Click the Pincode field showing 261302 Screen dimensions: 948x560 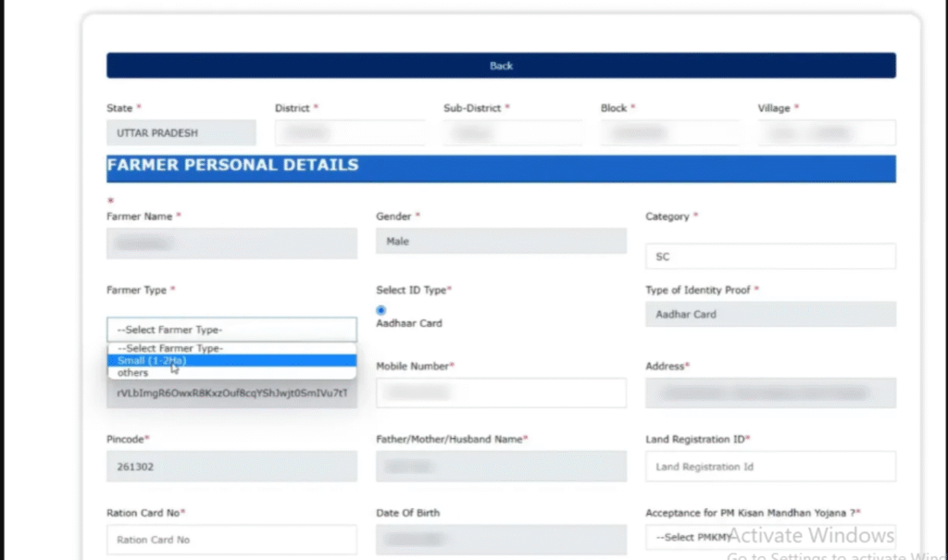231,467
